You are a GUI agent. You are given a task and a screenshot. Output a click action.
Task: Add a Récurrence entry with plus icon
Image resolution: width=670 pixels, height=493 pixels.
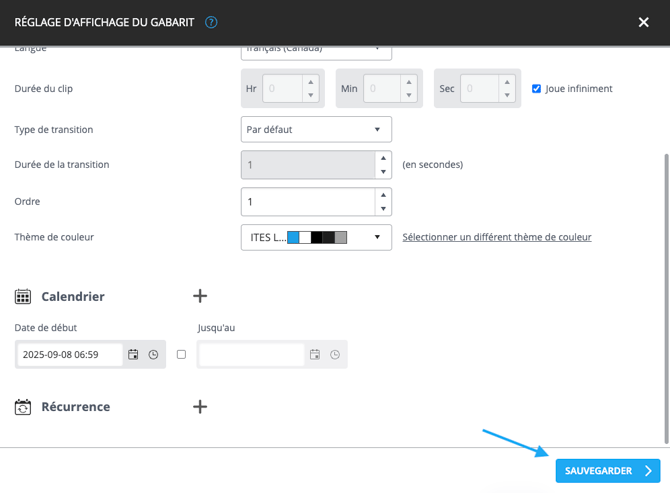tap(200, 406)
